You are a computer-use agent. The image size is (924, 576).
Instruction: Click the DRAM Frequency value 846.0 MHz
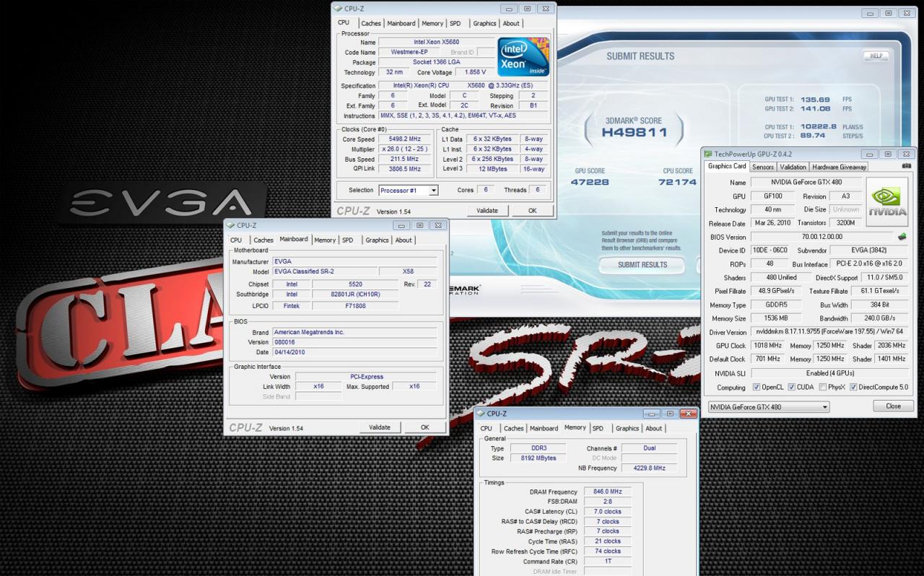tap(608, 492)
